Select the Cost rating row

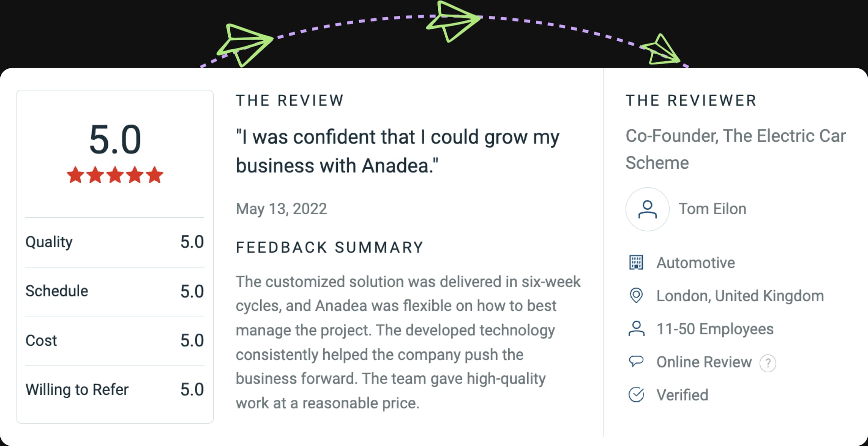(x=115, y=340)
